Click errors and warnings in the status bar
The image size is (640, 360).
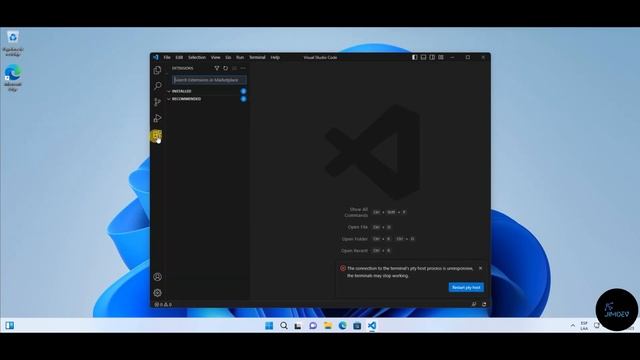pyautogui.click(x=163, y=304)
